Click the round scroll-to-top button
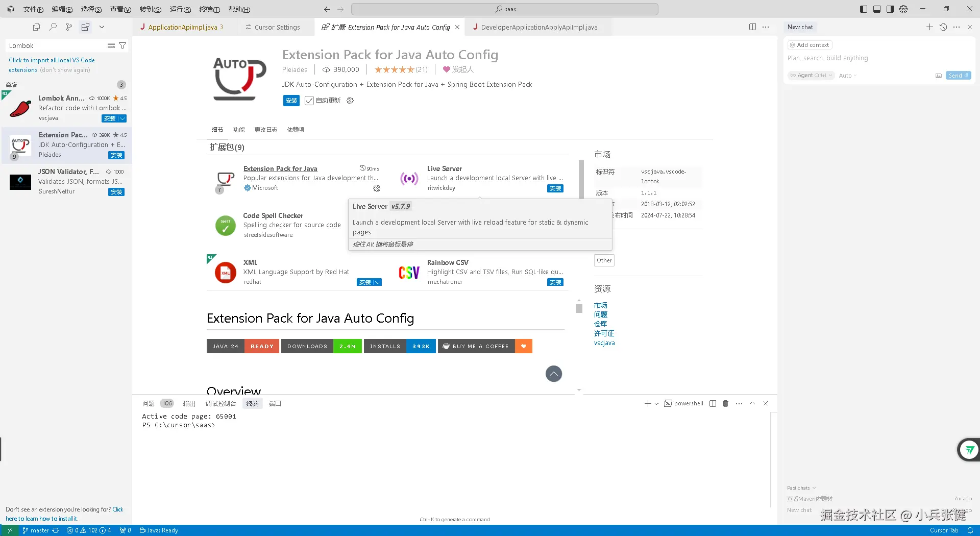 point(554,374)
